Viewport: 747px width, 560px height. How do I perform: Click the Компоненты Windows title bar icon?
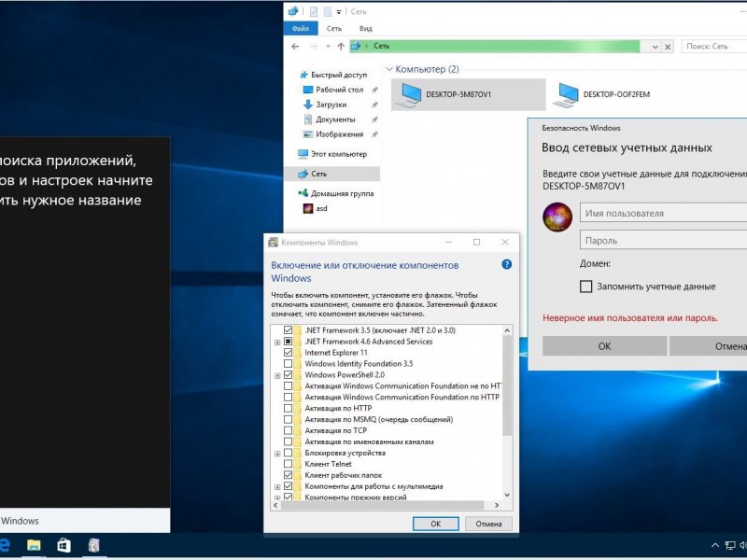(x=273, y=243)
